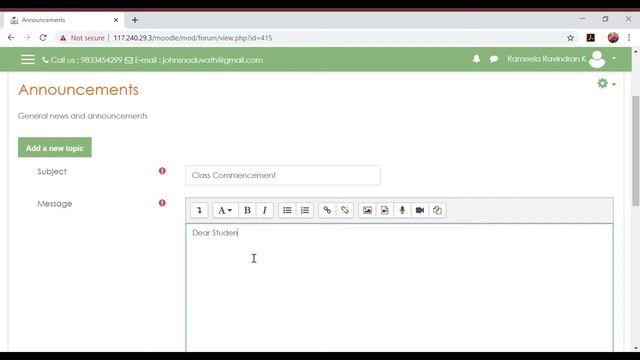The width and height of the screenshot is (640, 360).
Task: Toggle the editor's show more buttons icon
Action: coord(199,210)
